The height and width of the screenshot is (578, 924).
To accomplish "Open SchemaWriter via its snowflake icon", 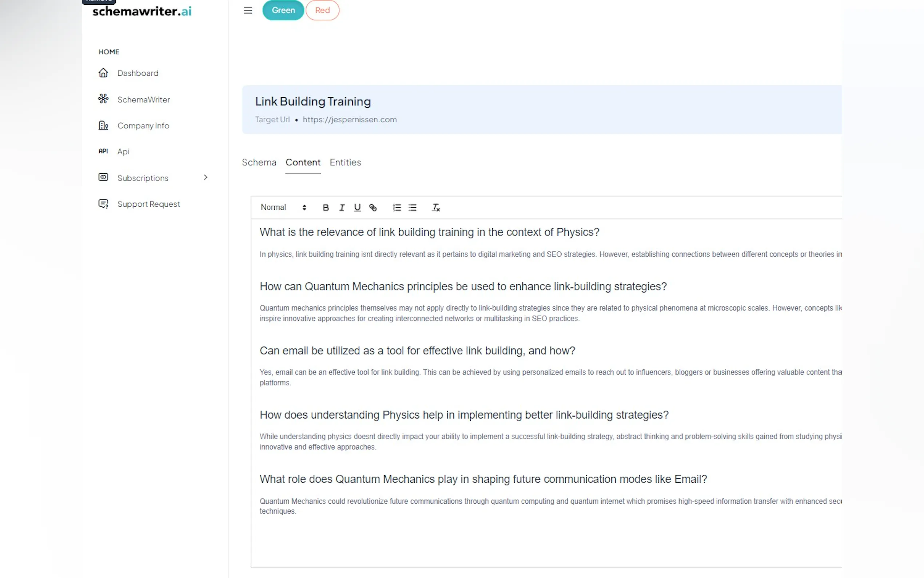I will [104, 99].
